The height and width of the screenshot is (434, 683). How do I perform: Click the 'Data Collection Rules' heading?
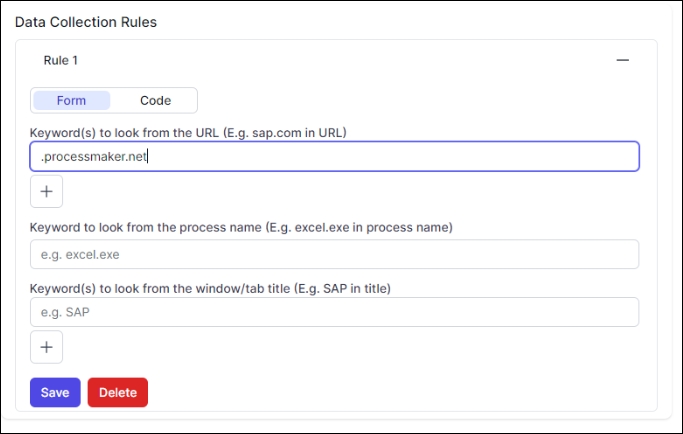(86, 21)
